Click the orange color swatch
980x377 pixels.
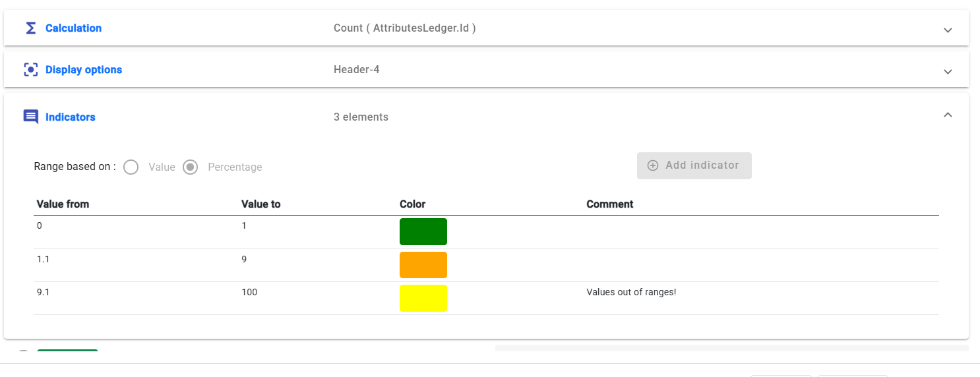tap(423, 265)
